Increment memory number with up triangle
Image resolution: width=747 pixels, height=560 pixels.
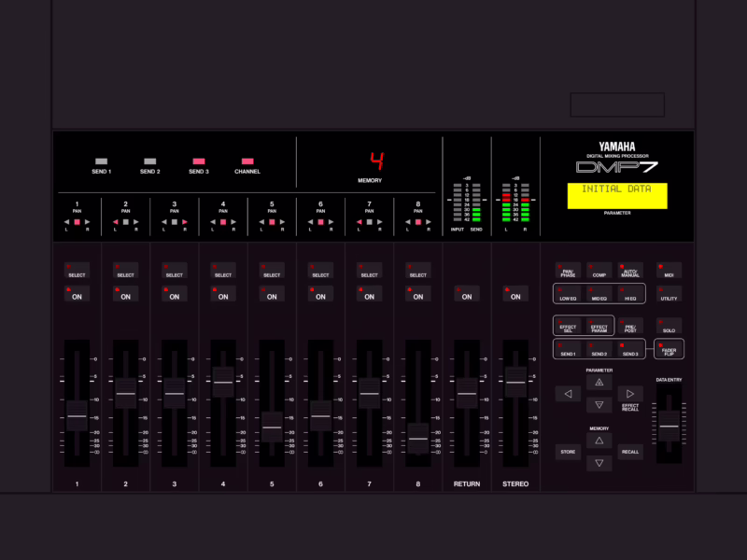click(599, 441)
